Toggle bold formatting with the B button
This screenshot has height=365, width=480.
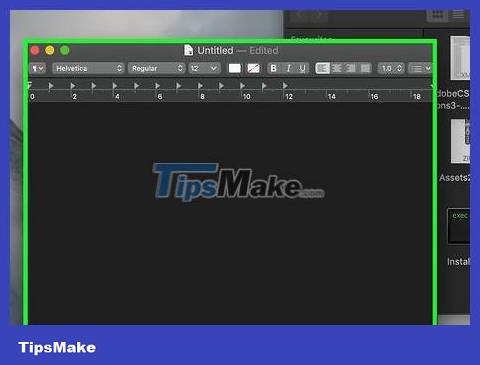(x=273, y=68)
